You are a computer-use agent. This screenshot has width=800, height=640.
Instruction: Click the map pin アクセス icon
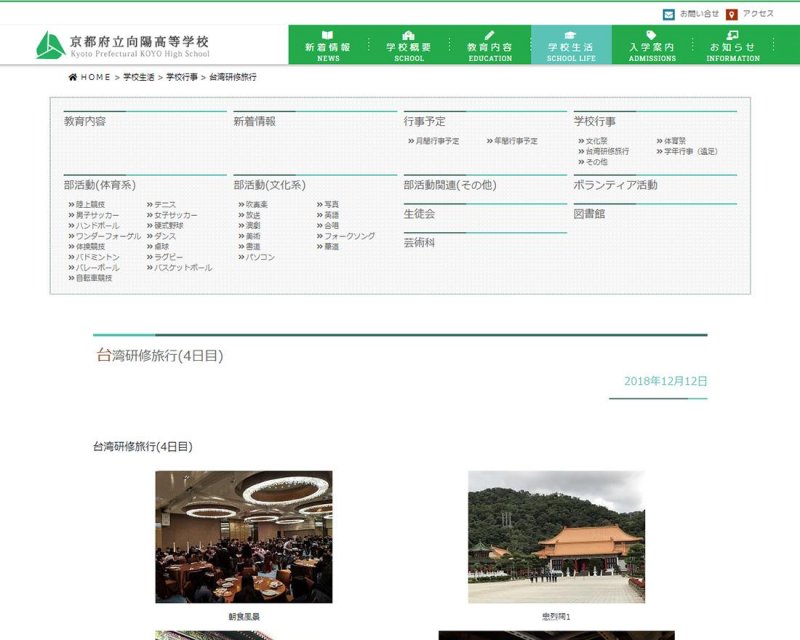pos(732,15)
